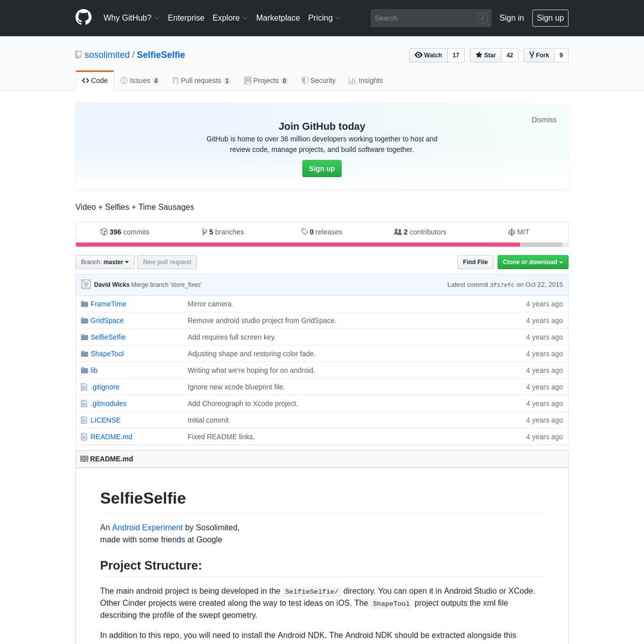View the 396 commits
The width and height of the screenshot is (644, 644).
tap(125, 232)
